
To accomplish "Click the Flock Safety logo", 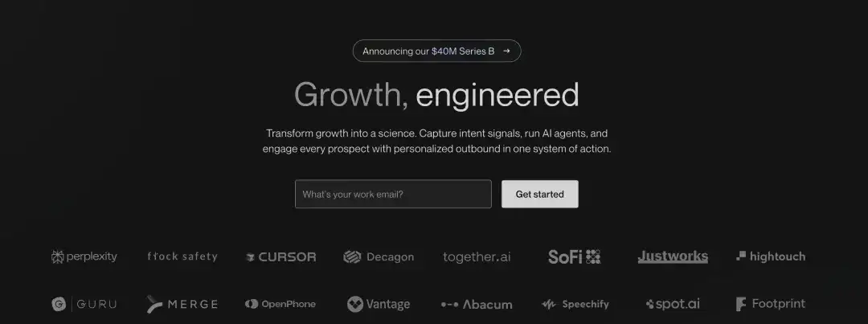I will pyautogui.click(x=182, y=256).
